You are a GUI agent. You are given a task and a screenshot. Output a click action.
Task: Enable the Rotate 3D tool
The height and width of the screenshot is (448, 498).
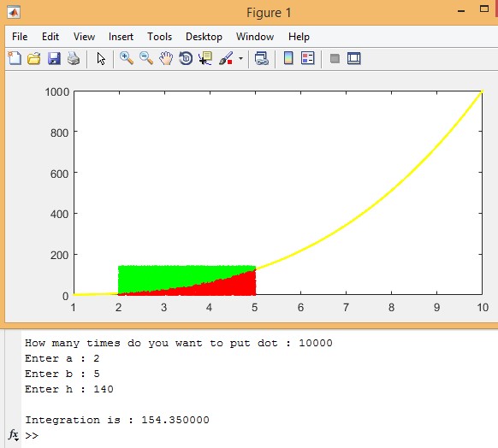[186, 58]
